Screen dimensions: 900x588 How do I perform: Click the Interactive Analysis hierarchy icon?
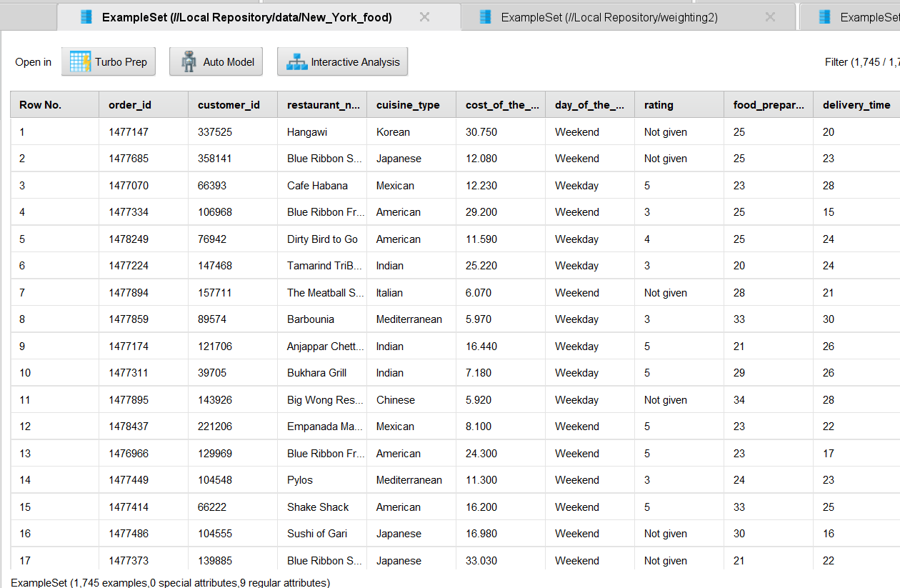[296, 62]
